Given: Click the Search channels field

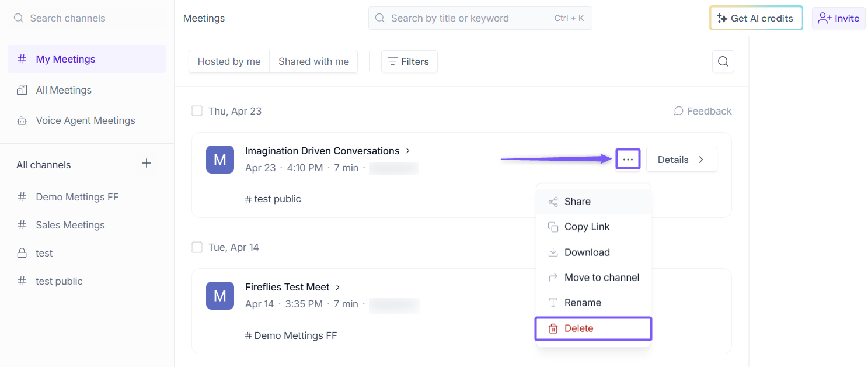Looking at the screenshot, I should 86,18.
